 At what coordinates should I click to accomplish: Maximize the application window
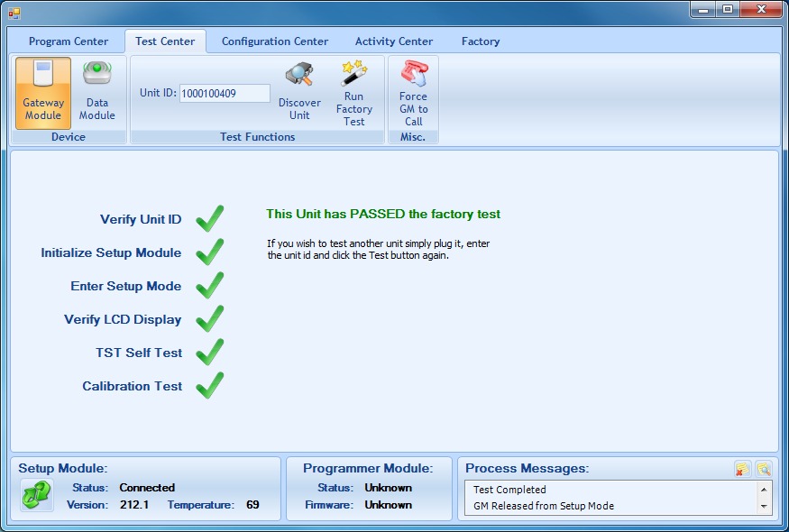pyautogui.click(x=728, y=9)
